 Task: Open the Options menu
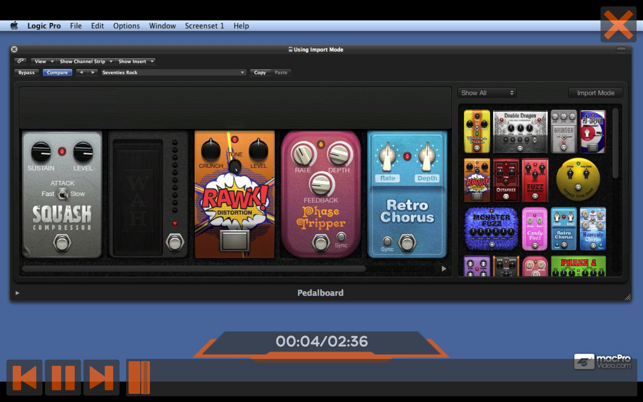tap(126, 26)
